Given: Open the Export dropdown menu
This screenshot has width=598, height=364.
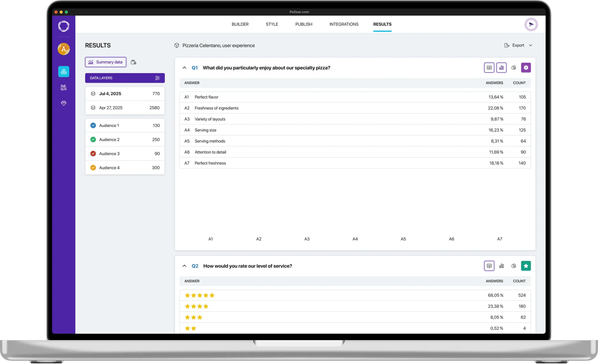Looking at the screenshot, I should tap(518, 45).
